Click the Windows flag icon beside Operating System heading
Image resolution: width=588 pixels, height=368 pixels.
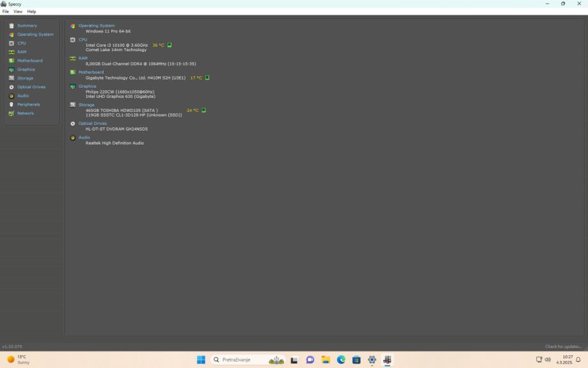click(73, 26)
